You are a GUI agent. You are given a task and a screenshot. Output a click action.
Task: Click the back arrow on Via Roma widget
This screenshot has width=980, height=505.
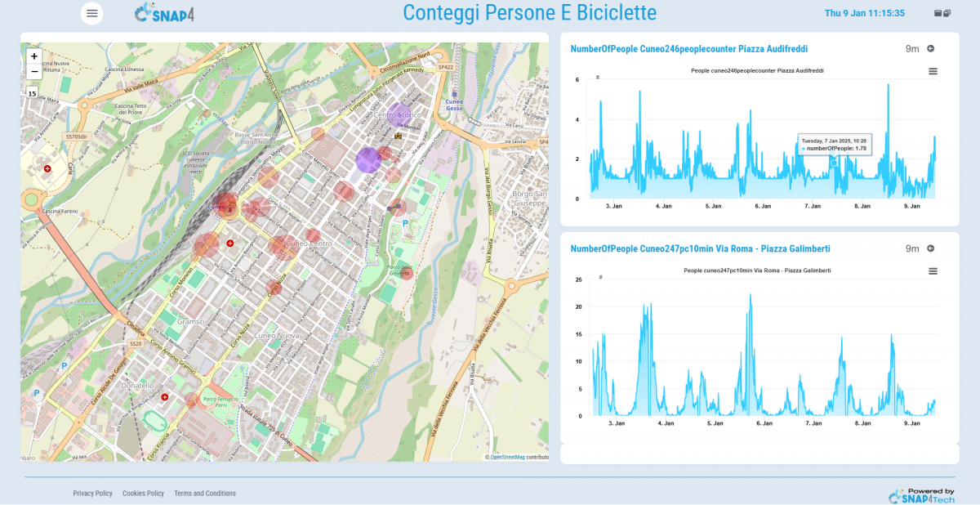930,248
